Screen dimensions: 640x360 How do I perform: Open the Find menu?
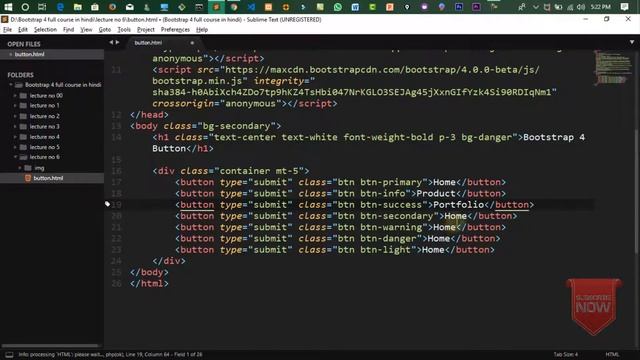69,29
